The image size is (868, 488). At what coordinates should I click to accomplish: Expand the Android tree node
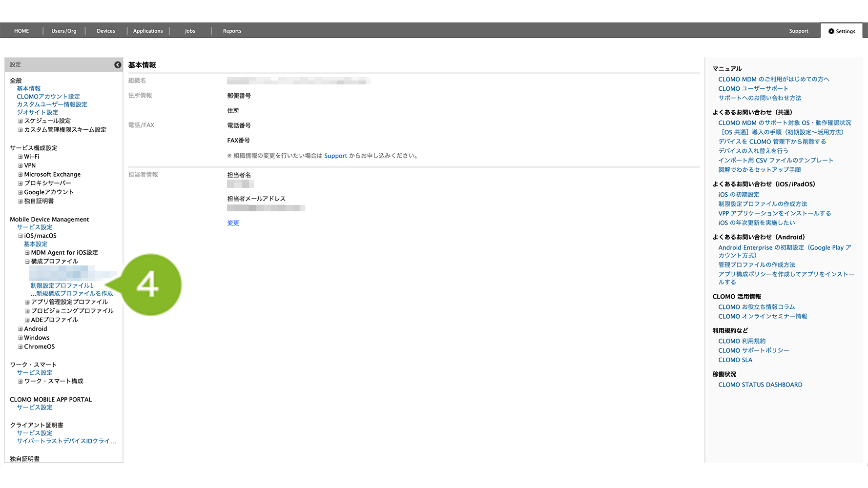click(x=21, y=329)
